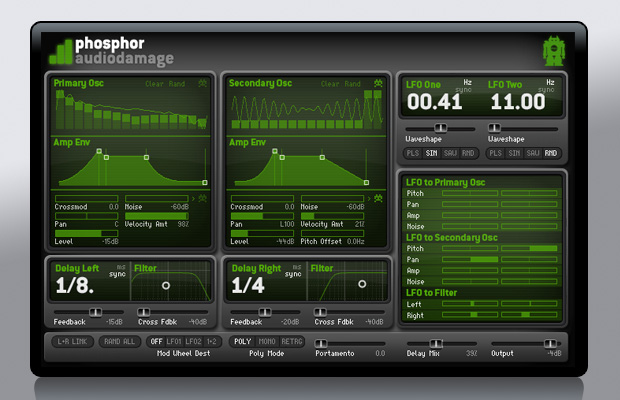Randomize the Secondary Osc partials
This screenshot has height=400, width=620.
352,84
